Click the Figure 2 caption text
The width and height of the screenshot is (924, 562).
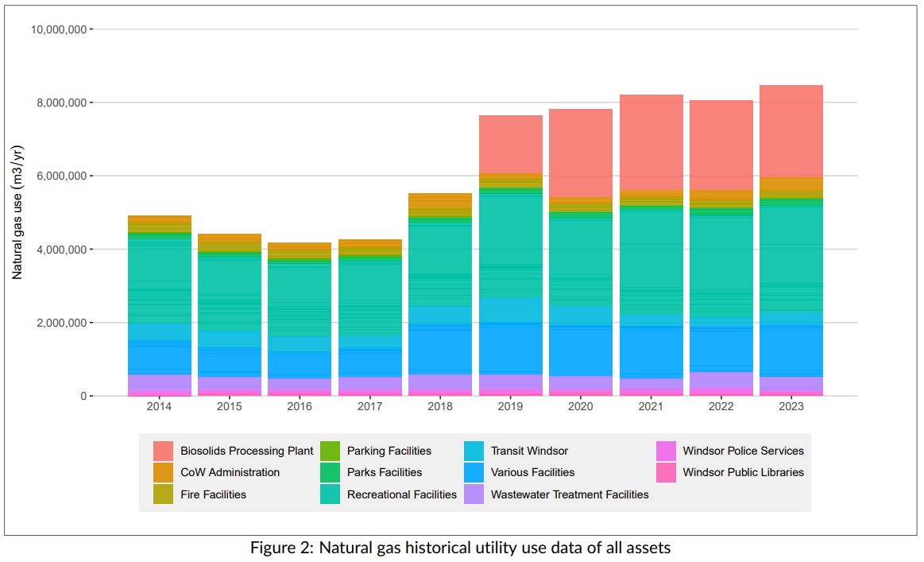click(462, 547)
